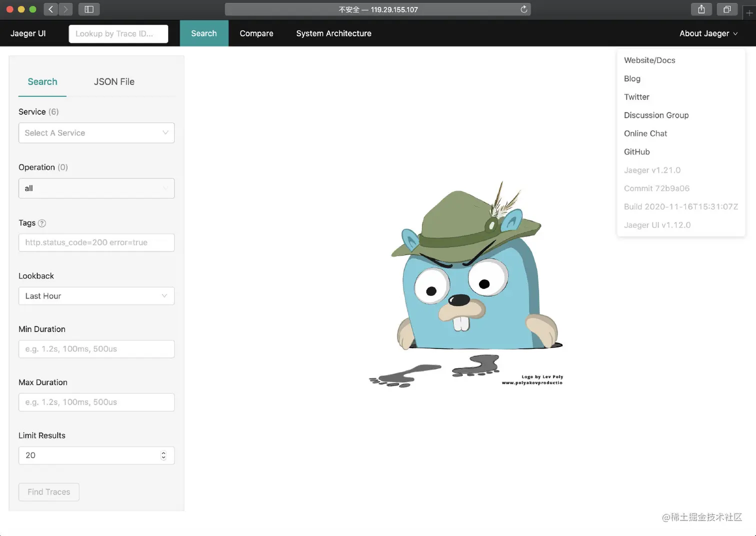The height and width of the screenshot is (536, 756).
Task: Click the Tags help question-mark icon
Action: pyautogui.click(x=42, y=223)
